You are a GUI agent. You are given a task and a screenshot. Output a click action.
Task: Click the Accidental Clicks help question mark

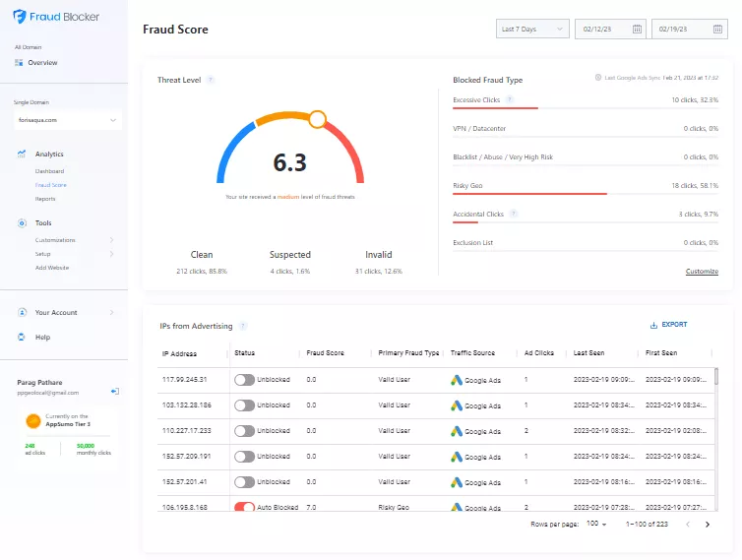(514, 214)
